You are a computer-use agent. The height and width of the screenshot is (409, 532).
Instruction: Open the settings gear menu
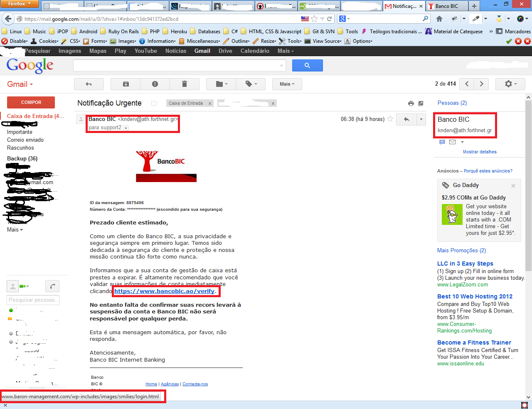(x=510, y=84)
